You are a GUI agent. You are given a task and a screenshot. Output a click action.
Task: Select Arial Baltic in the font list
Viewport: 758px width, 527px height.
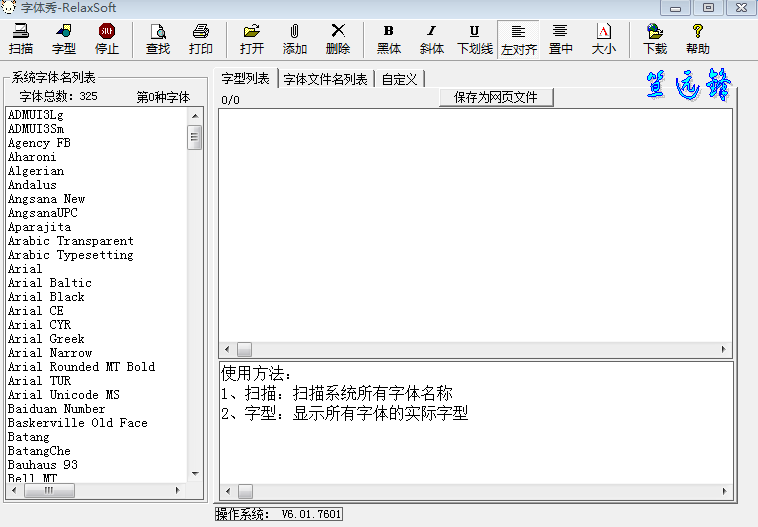coord(50,283)
